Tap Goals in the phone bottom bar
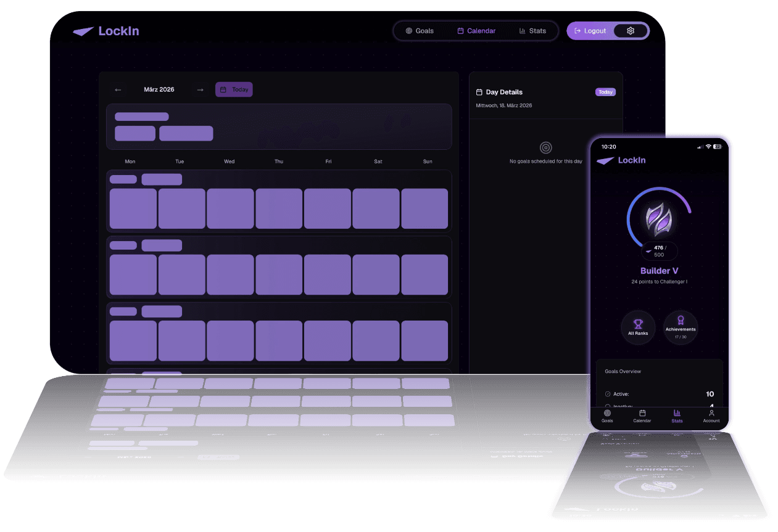 607,415
